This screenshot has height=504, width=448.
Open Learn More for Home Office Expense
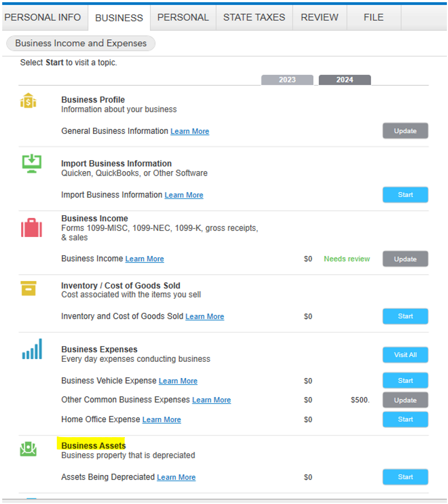[162, 419]
